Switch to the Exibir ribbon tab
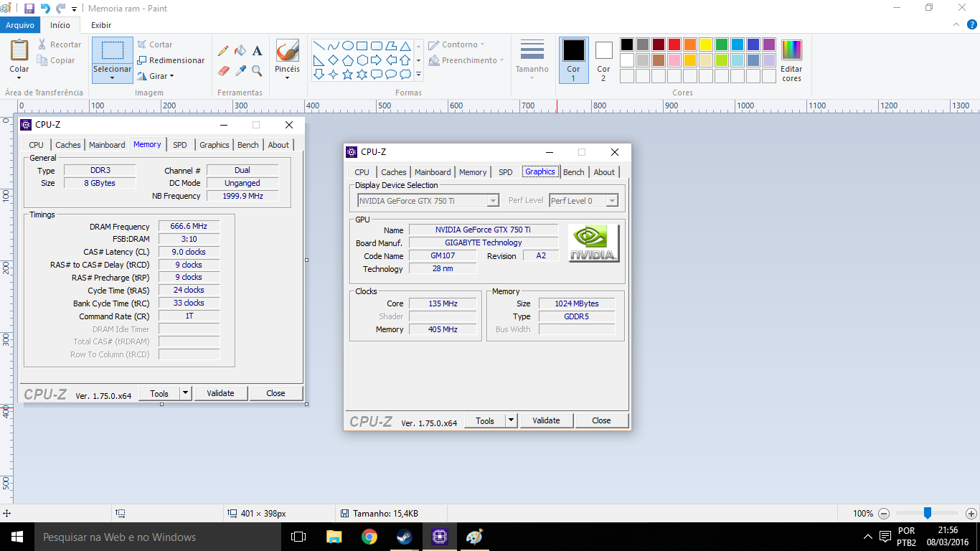The image size is (980, 551). pos(101,25)
